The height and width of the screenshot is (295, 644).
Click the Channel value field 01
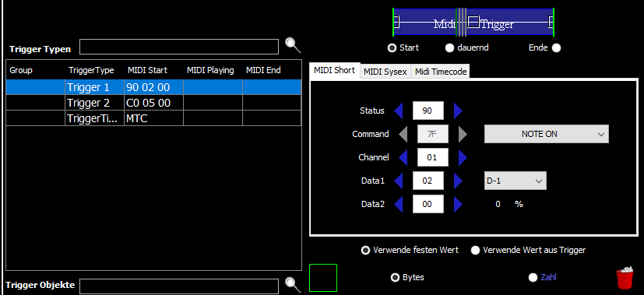433,157
